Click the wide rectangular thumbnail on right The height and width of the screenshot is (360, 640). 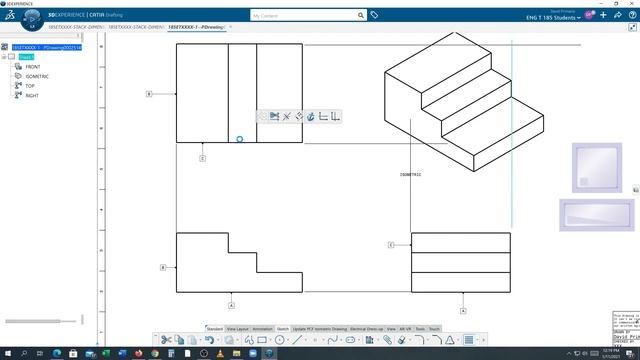pyautogui.click(x=597, y=215)
